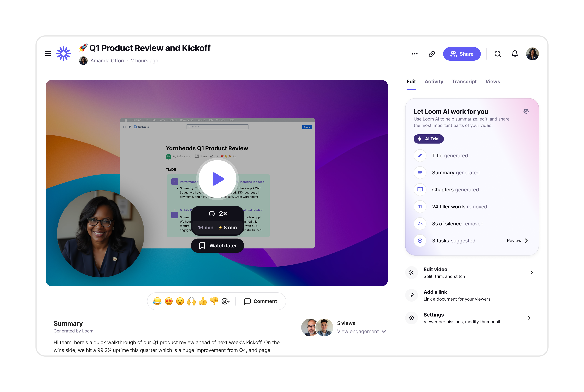Open Loom AI settings gear

point(526,111)
